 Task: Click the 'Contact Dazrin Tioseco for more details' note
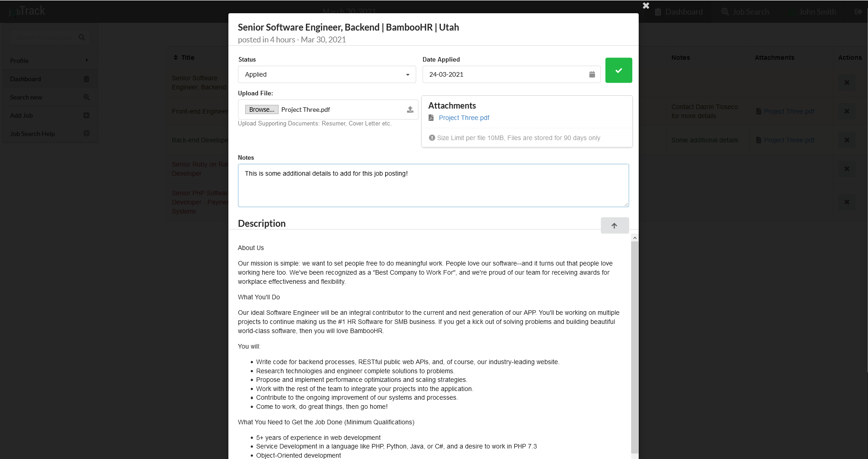pyautogui.click(x=705, y=111)
